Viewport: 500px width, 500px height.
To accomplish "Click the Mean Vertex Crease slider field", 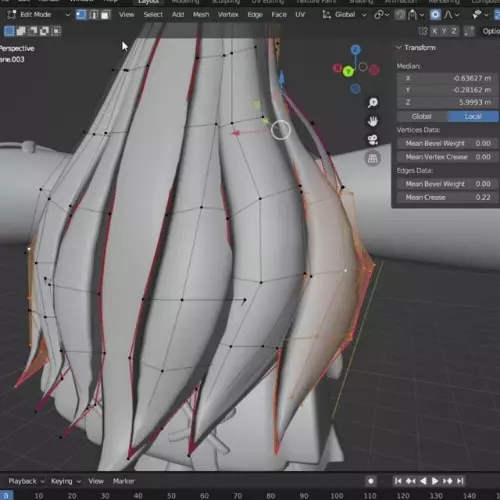I will [x=448, y=157].
